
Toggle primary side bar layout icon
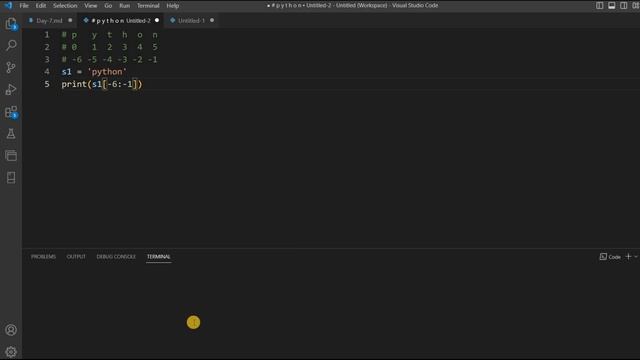tap(600, 5)
